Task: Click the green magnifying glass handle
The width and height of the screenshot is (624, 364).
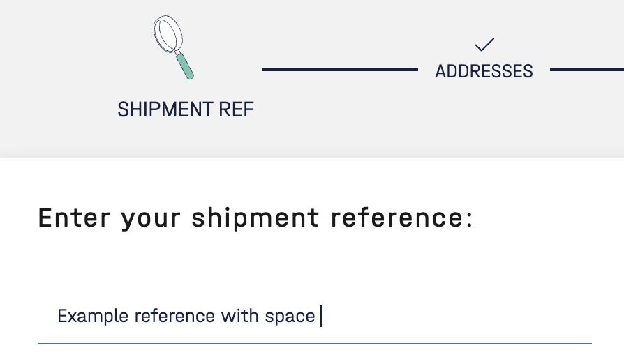Action: (184, 66)
